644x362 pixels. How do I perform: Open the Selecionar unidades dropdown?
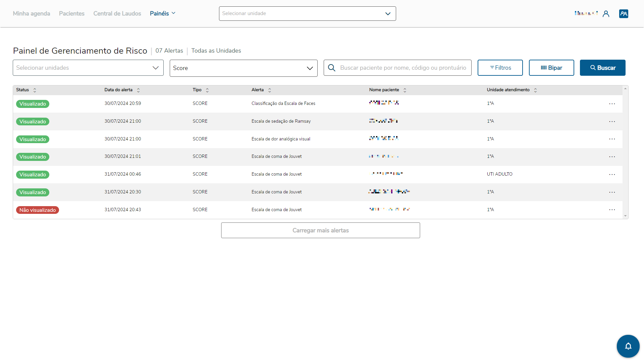[88, 68]
